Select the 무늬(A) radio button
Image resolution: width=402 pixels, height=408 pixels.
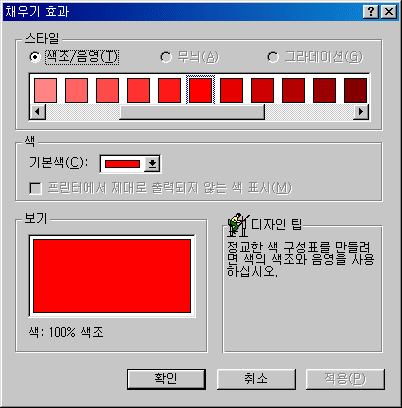pyautogui.click(x=166, y=57)
